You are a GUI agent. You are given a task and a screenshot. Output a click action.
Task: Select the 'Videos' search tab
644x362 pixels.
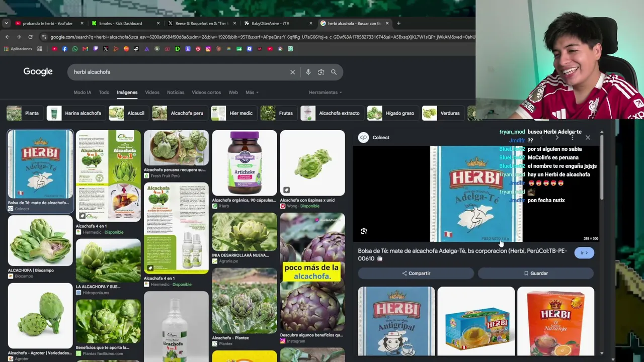(x=152, y=93)
